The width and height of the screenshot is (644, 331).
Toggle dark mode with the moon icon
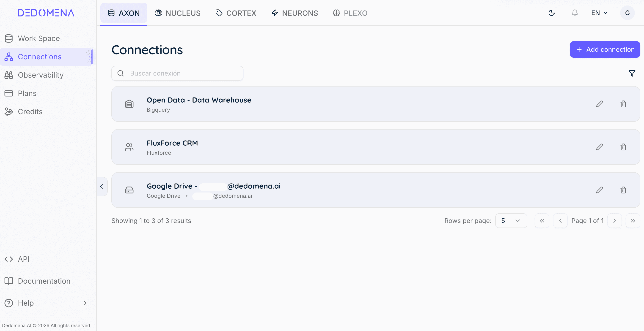click(551, 13)
